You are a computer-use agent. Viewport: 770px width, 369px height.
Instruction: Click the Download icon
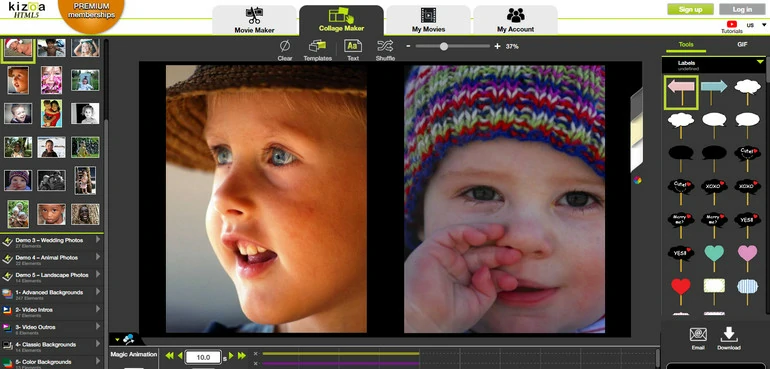click(729, 339)
